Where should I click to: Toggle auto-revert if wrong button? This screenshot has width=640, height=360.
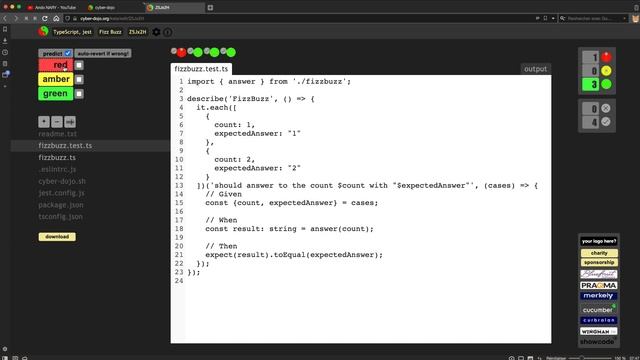pyautogui.click(x=103, y=53)
